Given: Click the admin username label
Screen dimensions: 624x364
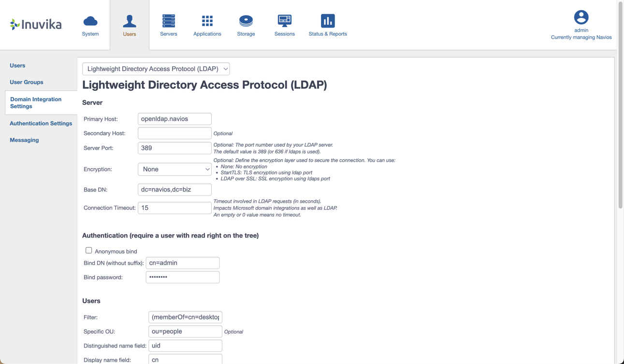Looking at the screenshot, I should 581,30.
